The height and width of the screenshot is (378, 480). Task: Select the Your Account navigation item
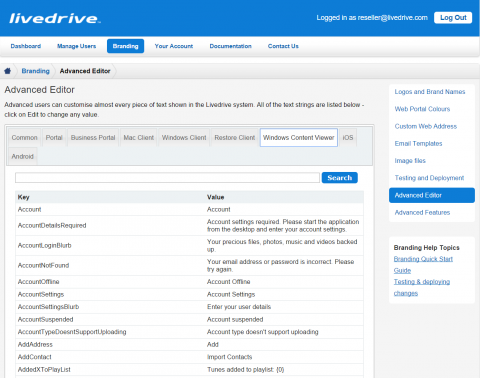tap(174, 46)
